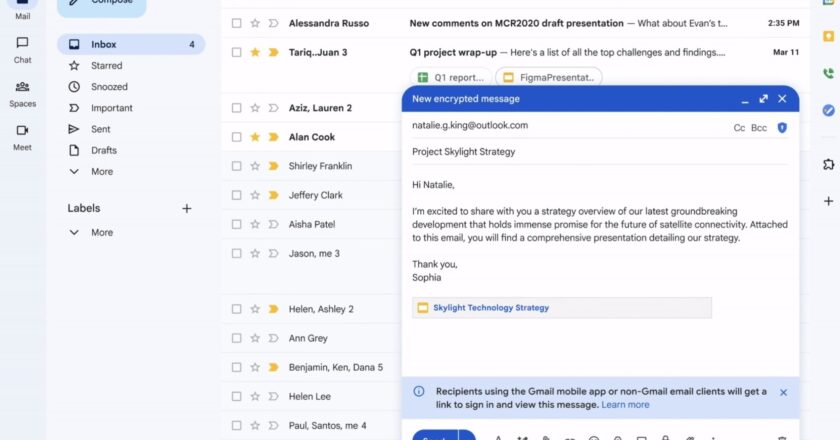Dismiss the recipients info banner
Viewport: 840px width, 440px height.
[783, 393]
